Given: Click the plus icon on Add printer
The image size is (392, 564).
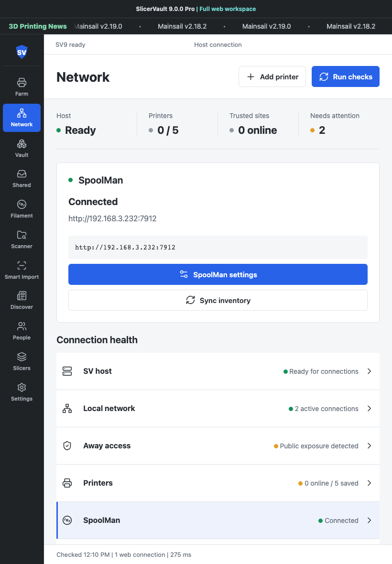Looking at the screenshot, I should pos(250,76).
